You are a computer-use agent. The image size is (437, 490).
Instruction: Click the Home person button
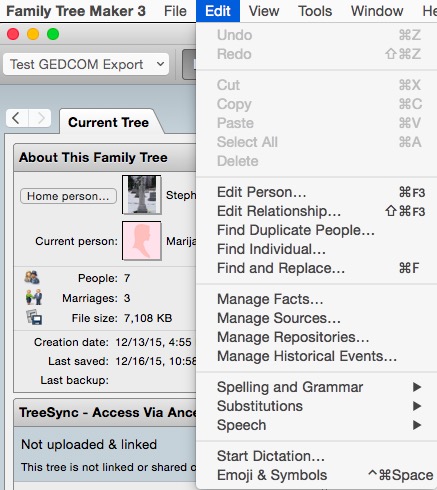coord(68,196)
